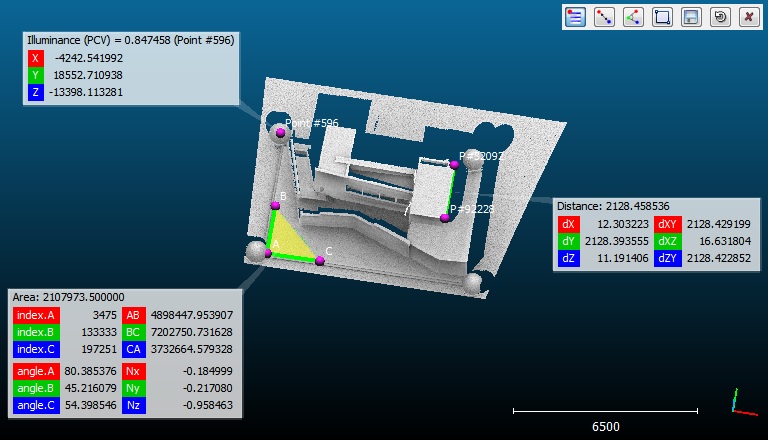Click the Nz value -0.958463
Viewport: 768px width, 440px height.
point(208,405)
